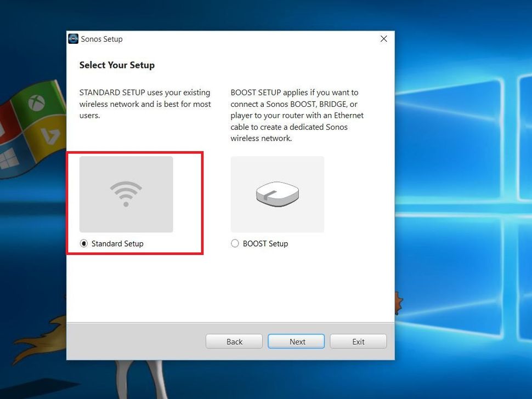The image size is (532, 399).
Task: Click the Wi-Fi signal icon for Standard Setup
Action: [126, 193]
